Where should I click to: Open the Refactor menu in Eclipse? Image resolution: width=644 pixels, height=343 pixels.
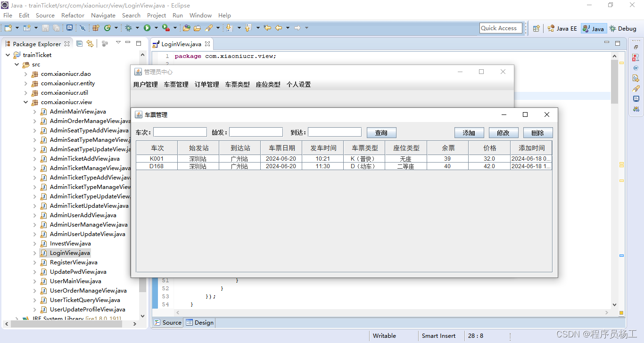click(x=73, y=15)
